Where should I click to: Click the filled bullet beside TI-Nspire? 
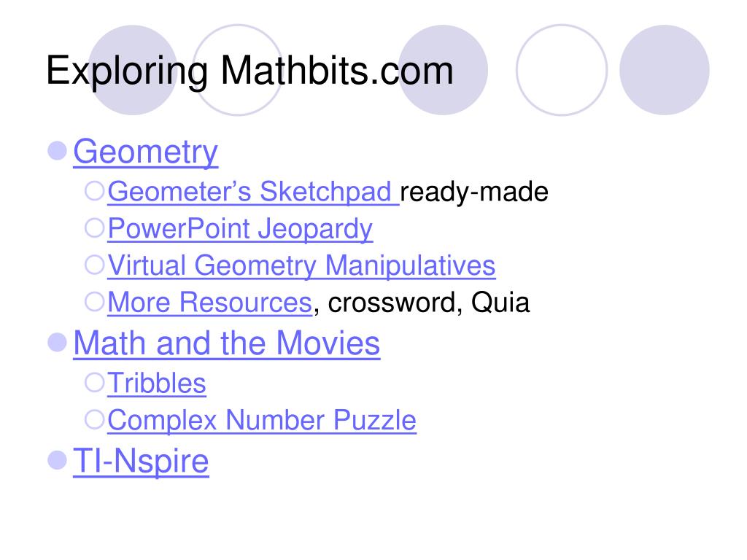(x=57, y=460)
